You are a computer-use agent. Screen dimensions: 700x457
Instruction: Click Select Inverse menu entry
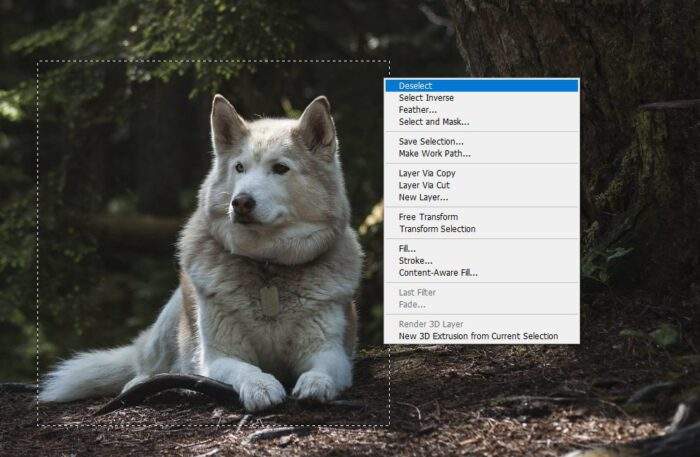point(482,98)
